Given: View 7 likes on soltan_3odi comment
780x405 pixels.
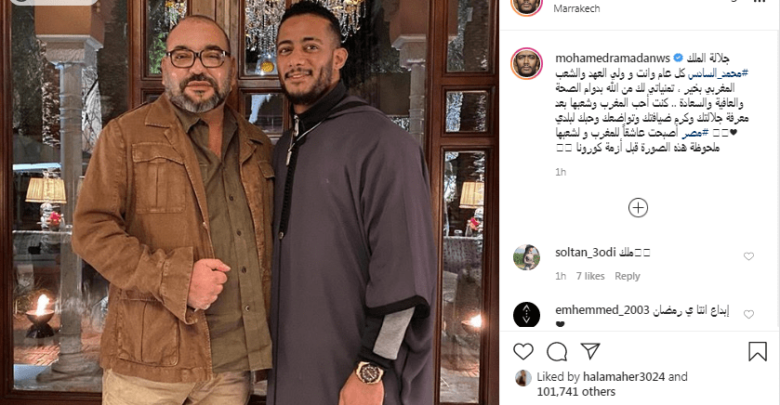Looking at the screenshot, I should (590, 276).
